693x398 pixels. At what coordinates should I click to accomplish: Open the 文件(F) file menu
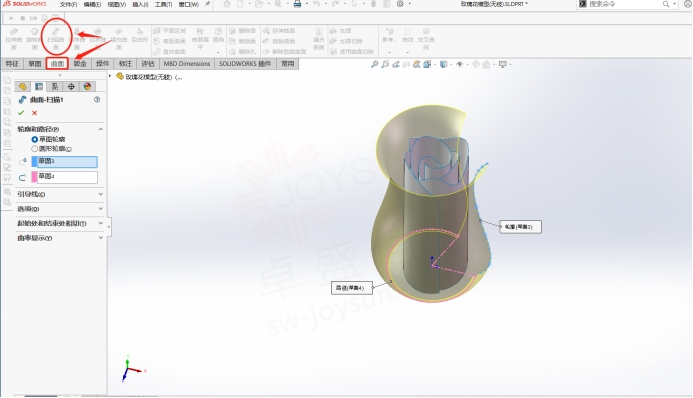tap(69, 4)
